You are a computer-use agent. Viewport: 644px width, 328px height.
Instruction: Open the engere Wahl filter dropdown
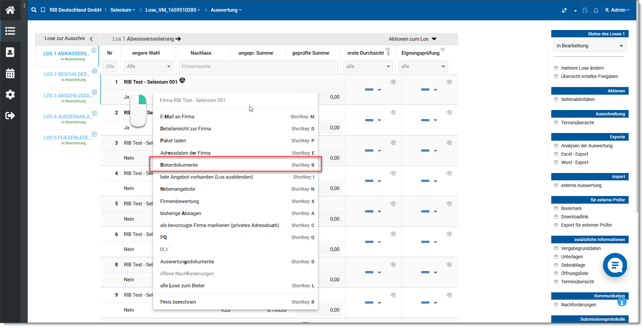click(x=148, y=66)
